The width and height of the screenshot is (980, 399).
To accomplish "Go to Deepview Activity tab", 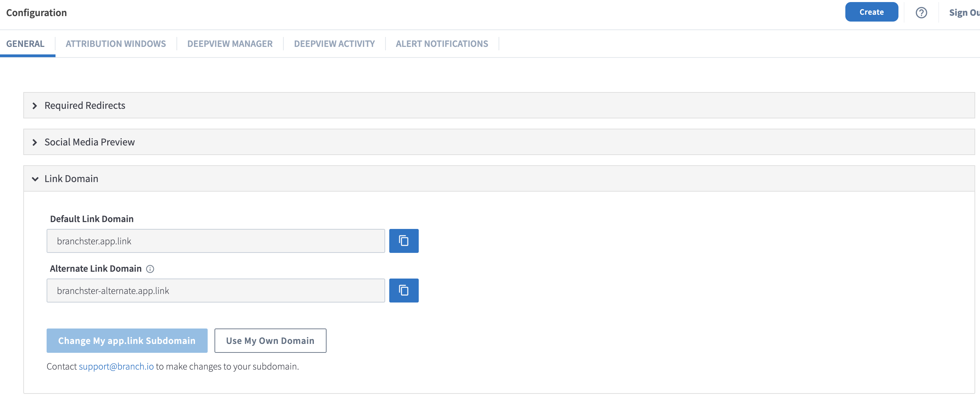I will [334, 44].
